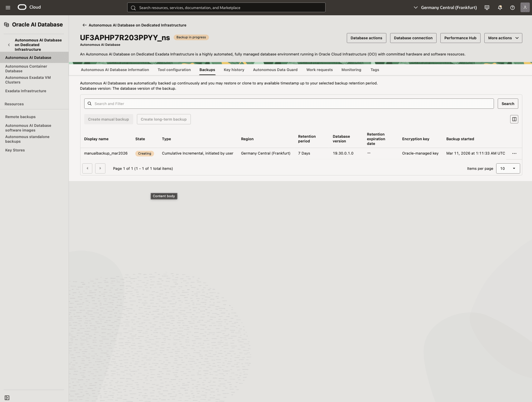Open the row actions menu for manualbackup_mar2026
Viewport: 532px width, 402px height.
[x=514, y=153]
